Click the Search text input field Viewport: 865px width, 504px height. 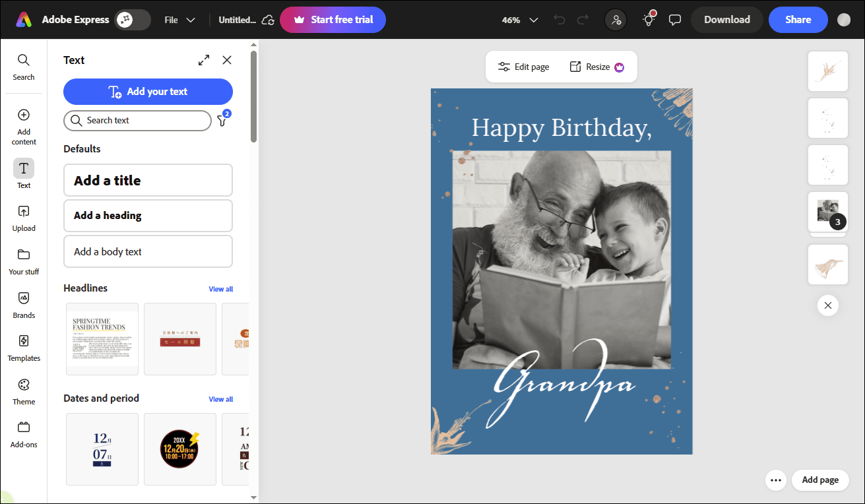tap(137, 121)
